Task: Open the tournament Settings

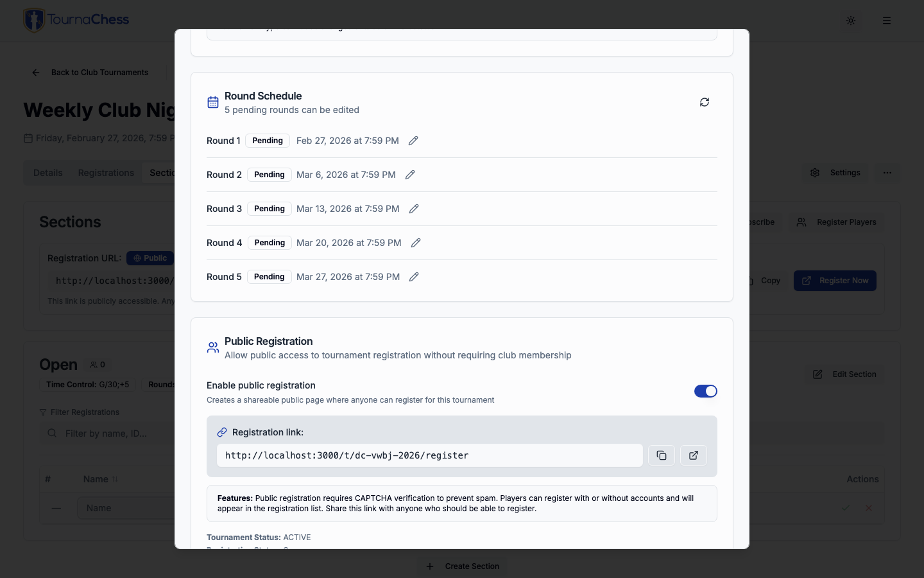Action: [x=836, y=173]
